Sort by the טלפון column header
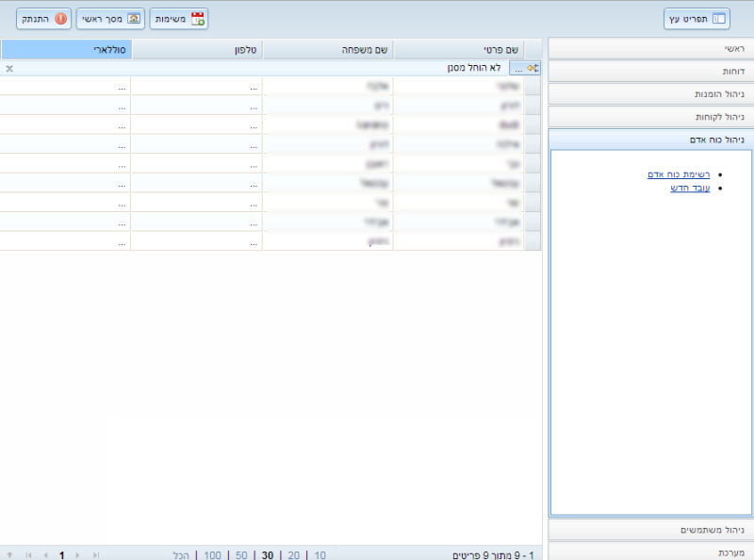Viewport: 754px width, 560px height. [x=197, y=50]
